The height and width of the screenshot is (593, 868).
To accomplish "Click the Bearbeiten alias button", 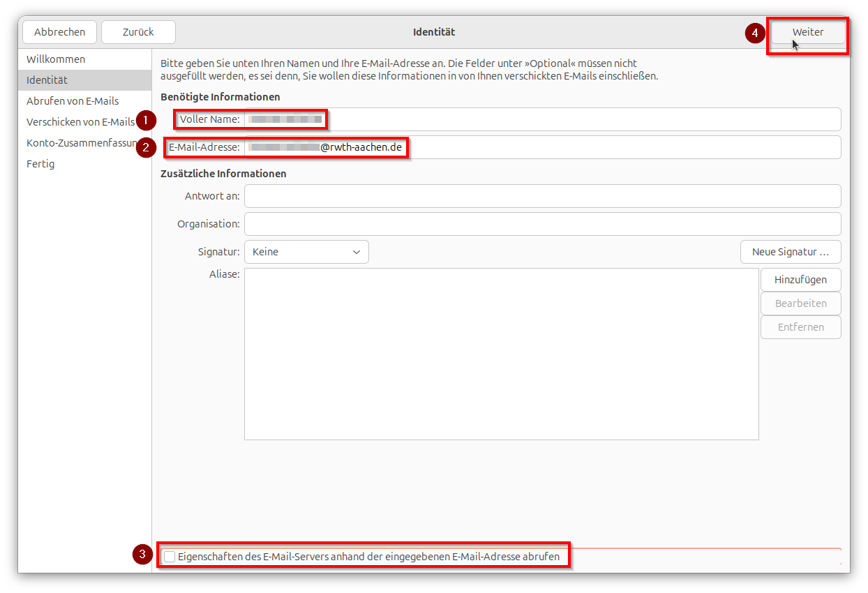I will click(x=800, y=303).
